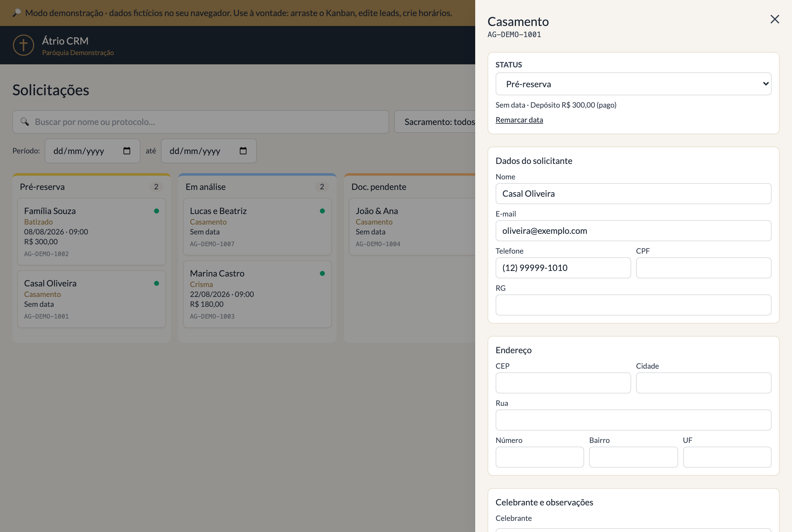Click green status dot on Casal Oliveira card
Screen dimensions: 792x532
[x=157, y=283]
